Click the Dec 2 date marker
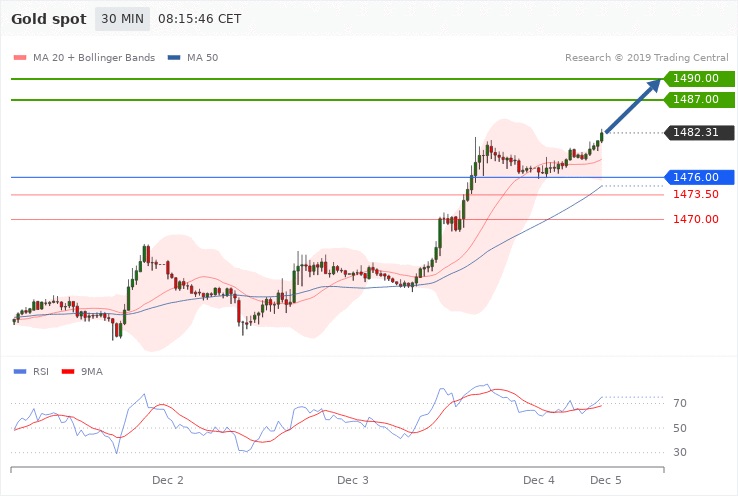The height and width of the screenshot is (500, 738). 167,481
